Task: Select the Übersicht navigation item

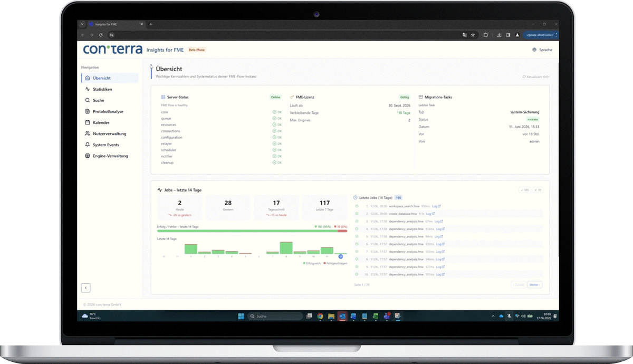Action: point(110,78)
